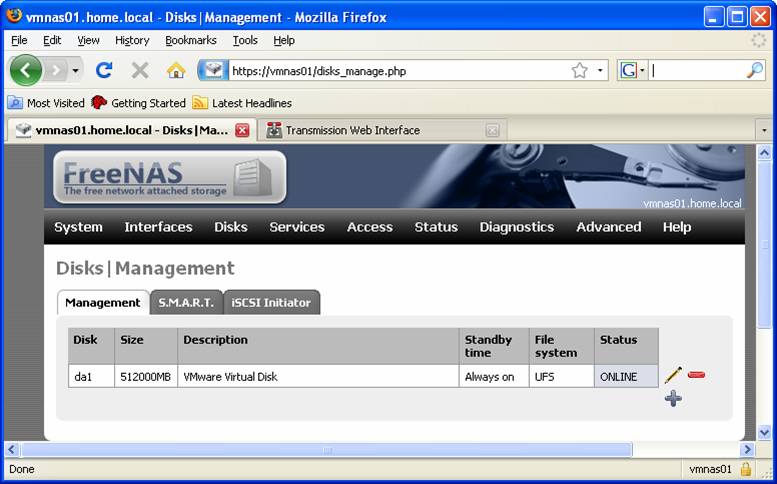Image resolution: width=777 pixels, height=484 pixels.
Task: Open the FreeNAS Services menu
Action: coord(297,227)
